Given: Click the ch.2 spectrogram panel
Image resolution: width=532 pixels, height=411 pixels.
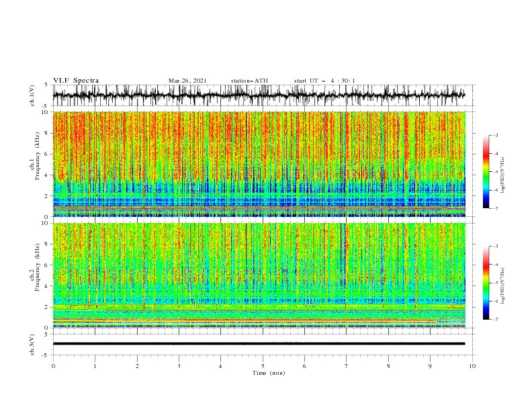Looking at the screenshot, I should (x=259, y=275).
